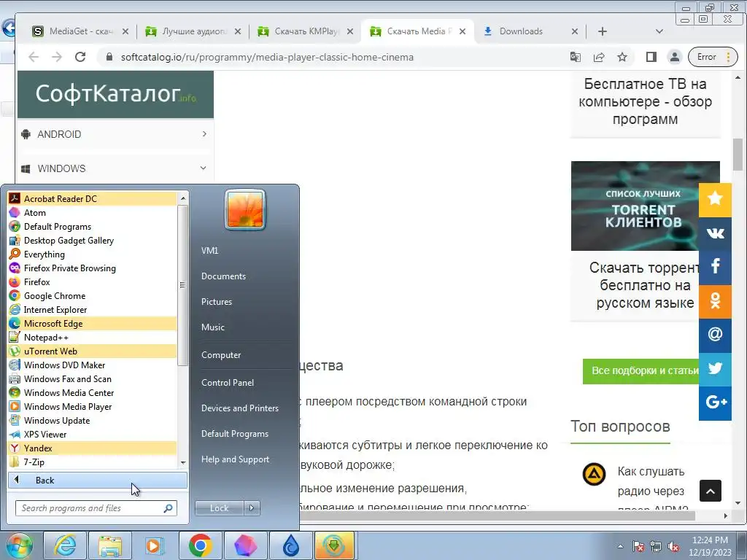The height and width of the screenshot is (560, 747).
Task: Open XPS Viewer
Action: (93, 434)
